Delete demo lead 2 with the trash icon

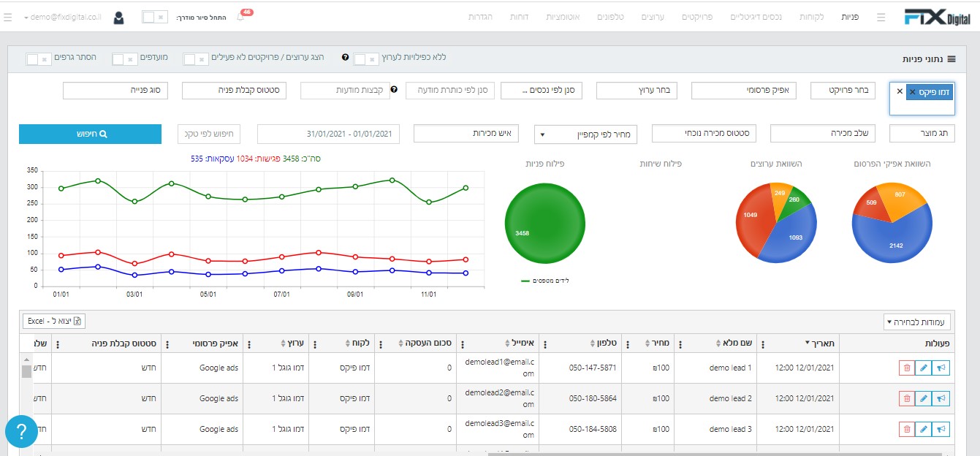pos(907,398)
